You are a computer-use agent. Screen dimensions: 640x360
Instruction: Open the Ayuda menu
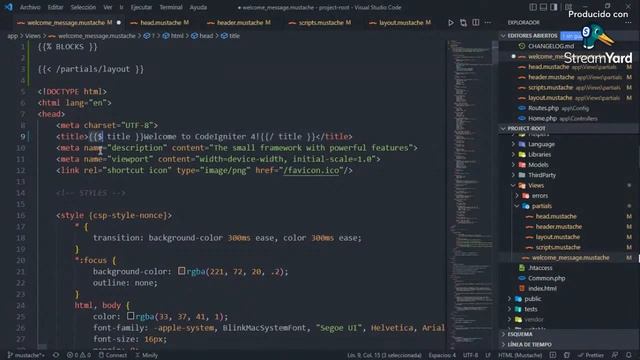coord(198,7)
